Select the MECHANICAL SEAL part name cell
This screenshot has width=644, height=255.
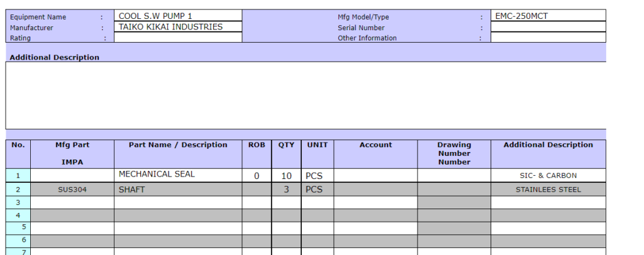178,175
